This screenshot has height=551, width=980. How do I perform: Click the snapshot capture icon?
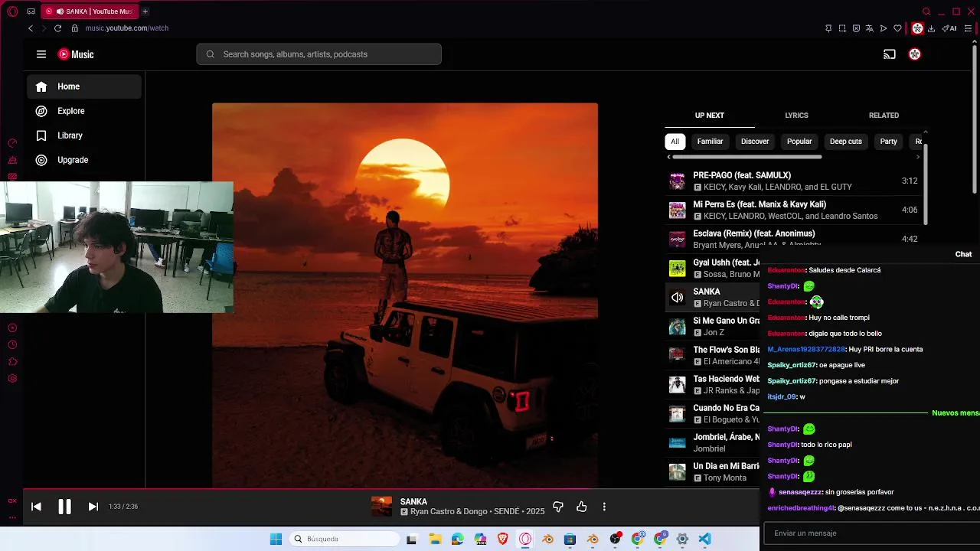tap(842, 28)
